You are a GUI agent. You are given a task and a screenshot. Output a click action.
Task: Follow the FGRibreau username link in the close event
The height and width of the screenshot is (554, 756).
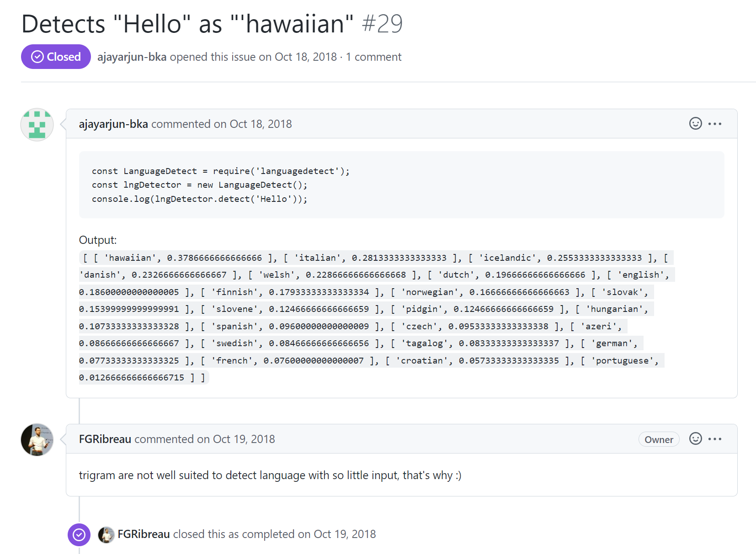144,534
